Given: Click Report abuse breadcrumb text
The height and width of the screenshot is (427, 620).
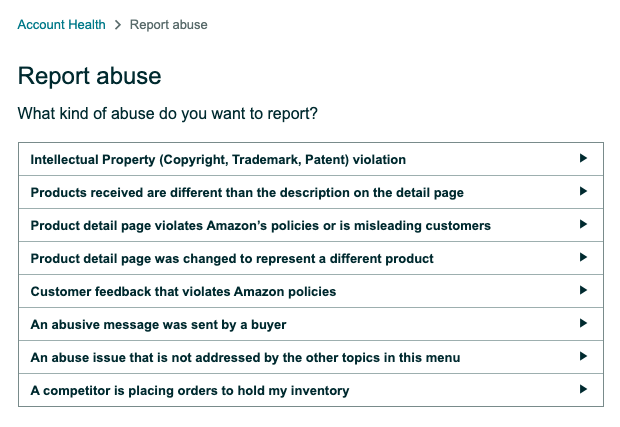Looking at the screenshot, I should point(169,25).
